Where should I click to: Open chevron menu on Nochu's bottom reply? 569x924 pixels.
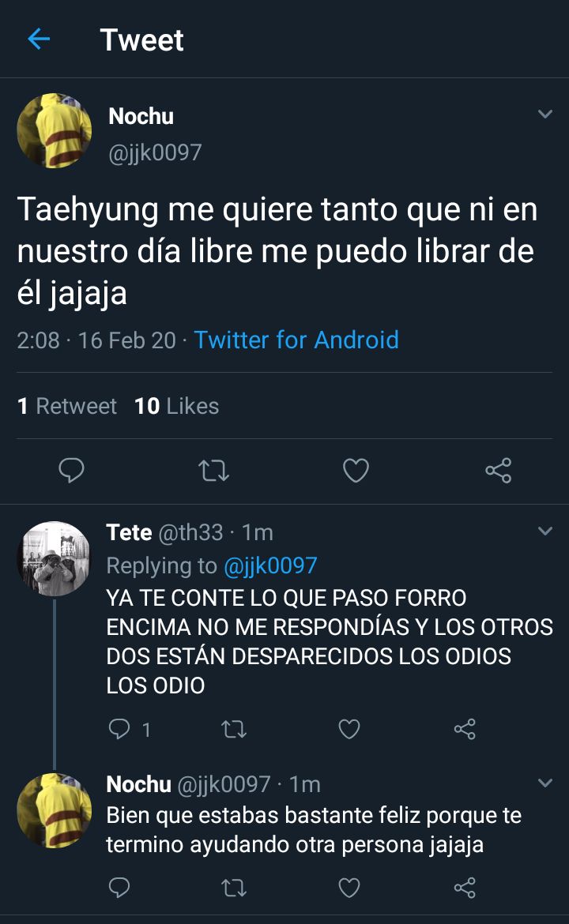point(545,783)
